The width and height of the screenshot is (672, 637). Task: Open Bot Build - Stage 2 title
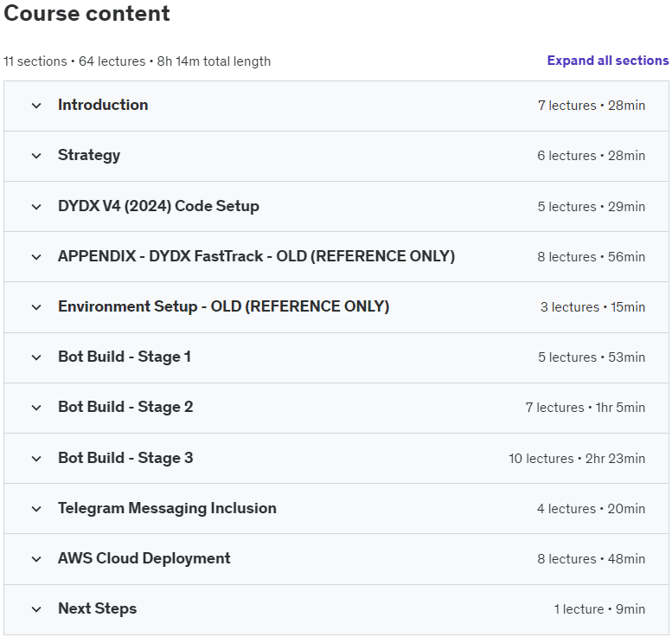(125, 407)
